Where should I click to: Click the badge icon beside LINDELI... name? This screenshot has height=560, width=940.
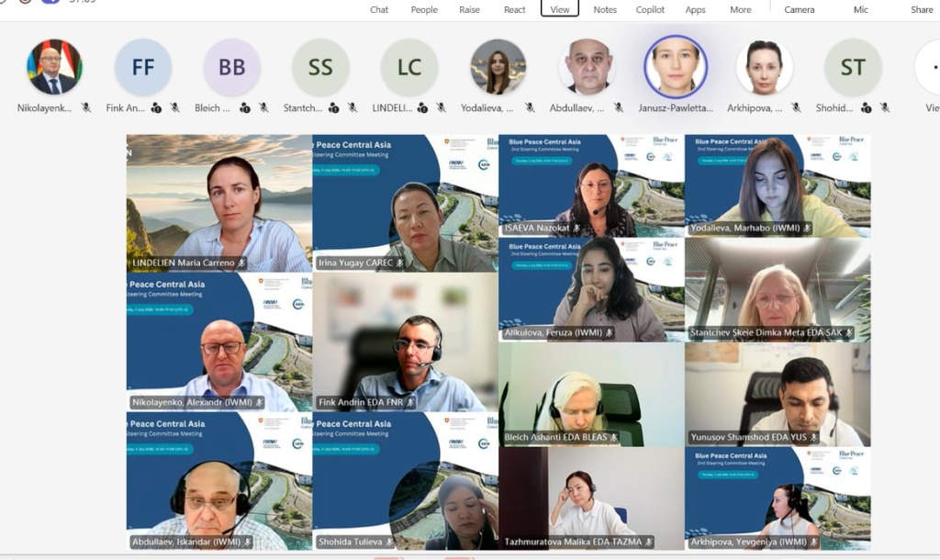coord(422,108)
